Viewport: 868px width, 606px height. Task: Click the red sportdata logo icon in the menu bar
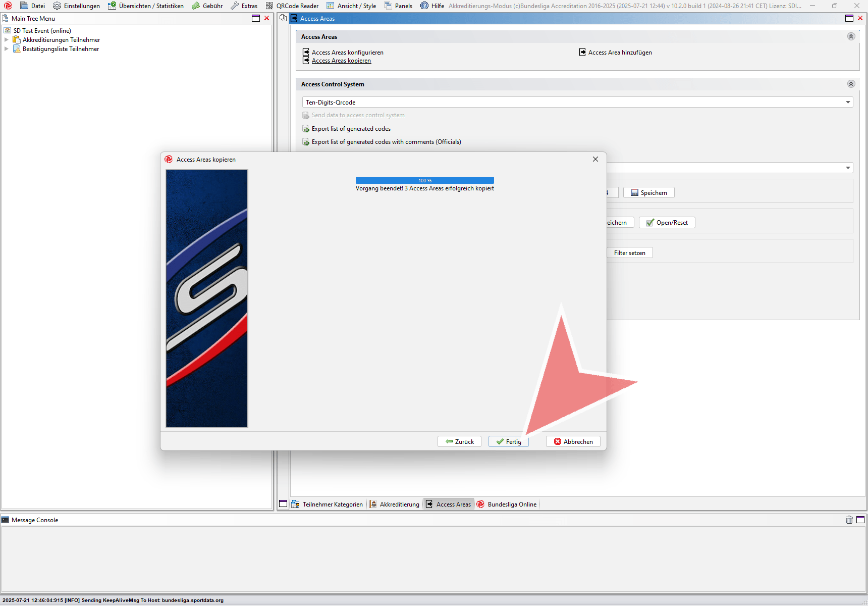tap(8, 6)
